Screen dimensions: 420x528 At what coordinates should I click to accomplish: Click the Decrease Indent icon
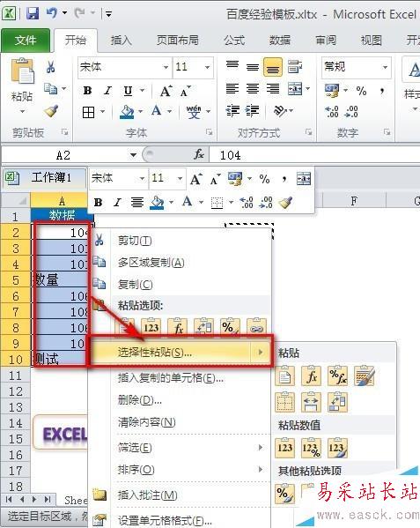pos(232,111)
